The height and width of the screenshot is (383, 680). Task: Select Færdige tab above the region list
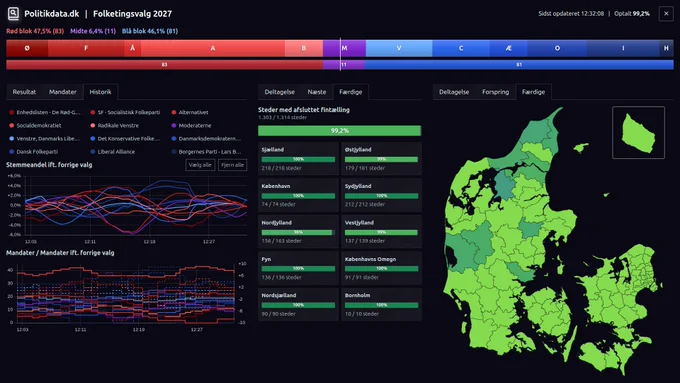point(350,92)
